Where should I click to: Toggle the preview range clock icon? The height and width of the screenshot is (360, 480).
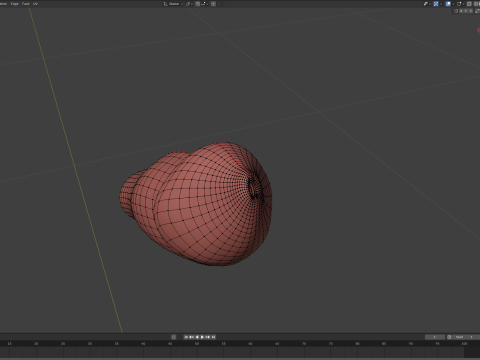(449, 337)
